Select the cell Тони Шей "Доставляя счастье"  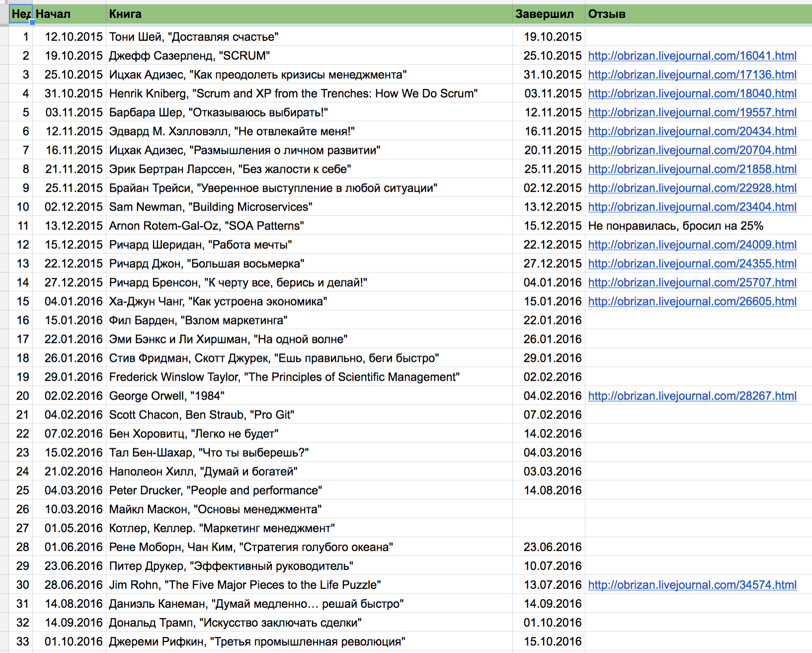(309, 37)
